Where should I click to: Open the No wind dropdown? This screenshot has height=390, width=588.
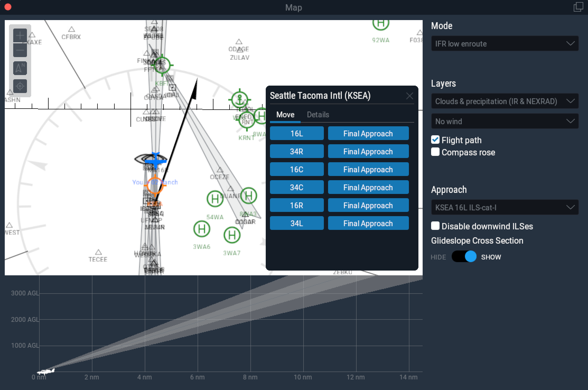click(505, 121)
